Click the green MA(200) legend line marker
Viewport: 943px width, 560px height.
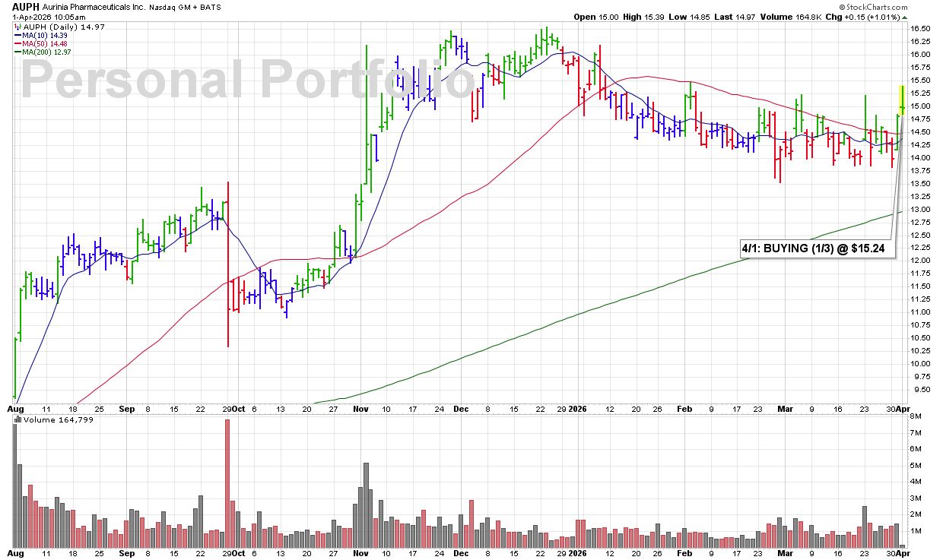point(17,52)
